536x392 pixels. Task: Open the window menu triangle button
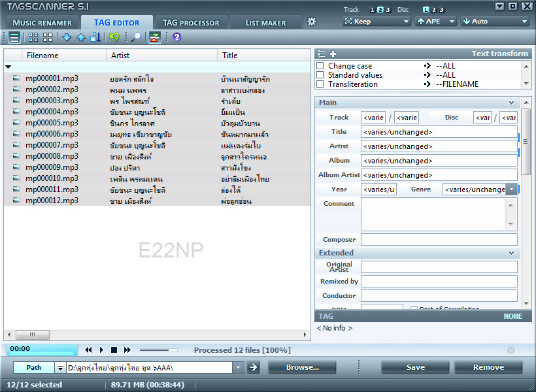pyautogui.click(x=499, y=6)
